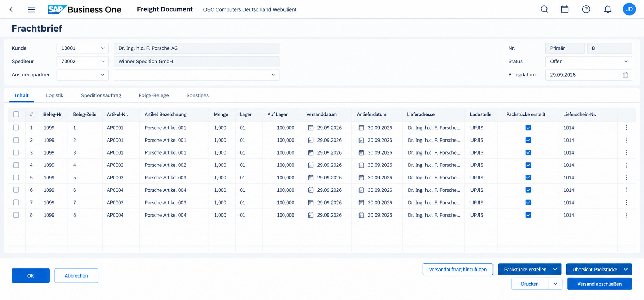Image resolution: width=644 pixels, height=300 pixels.
Task: Click the Abbrechen button
Action: coord(76,276)
